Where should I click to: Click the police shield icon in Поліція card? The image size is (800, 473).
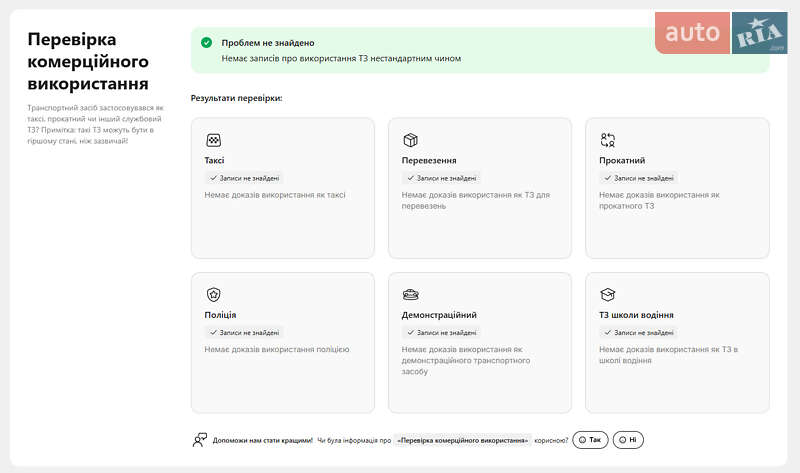click(213, 295)
